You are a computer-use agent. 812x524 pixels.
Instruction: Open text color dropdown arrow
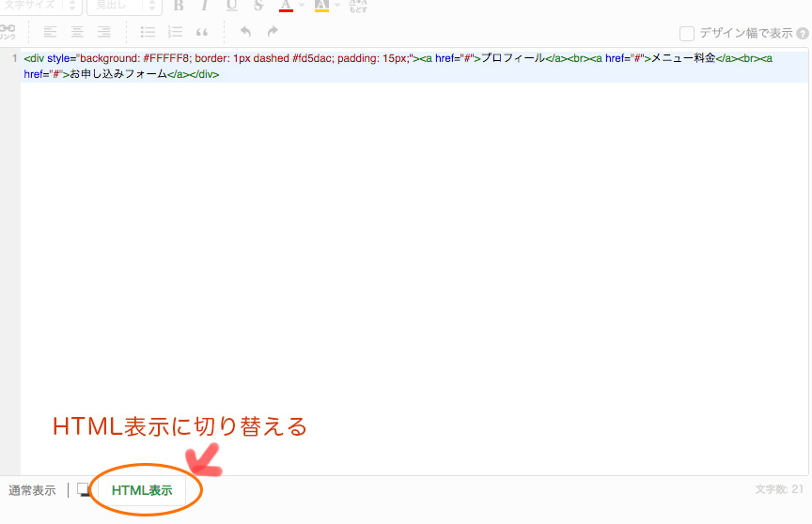302,6
